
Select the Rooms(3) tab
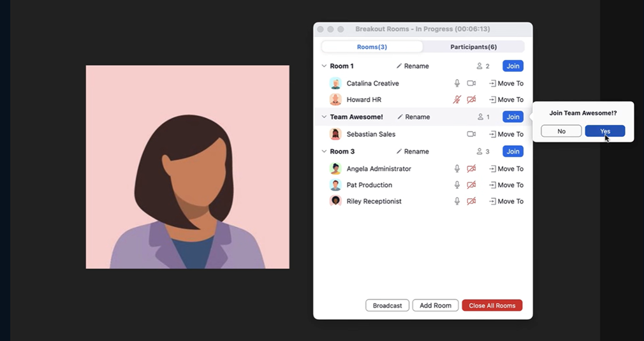click(372, 47)
